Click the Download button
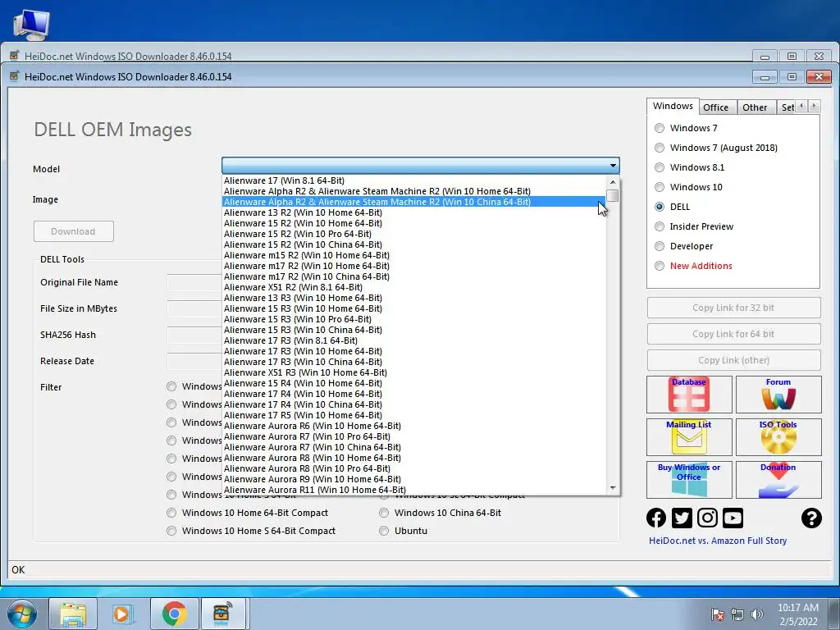 [73, 231]
